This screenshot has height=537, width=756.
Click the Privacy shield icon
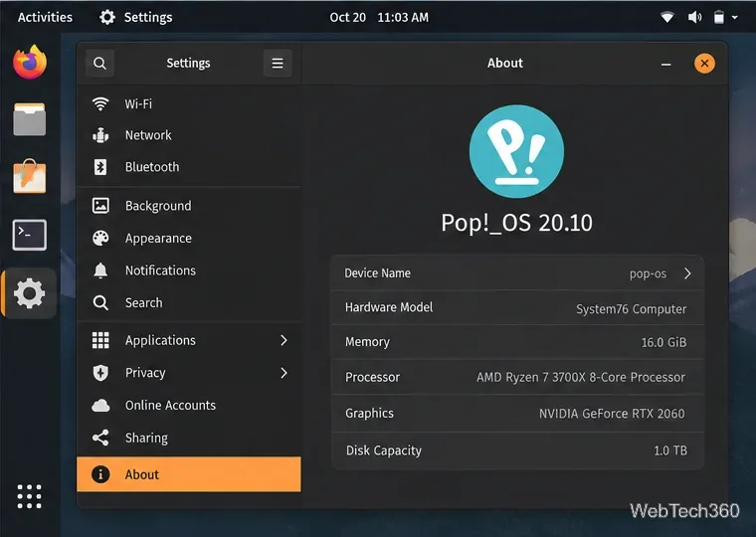pyautogui.click(x=100, y=373)
